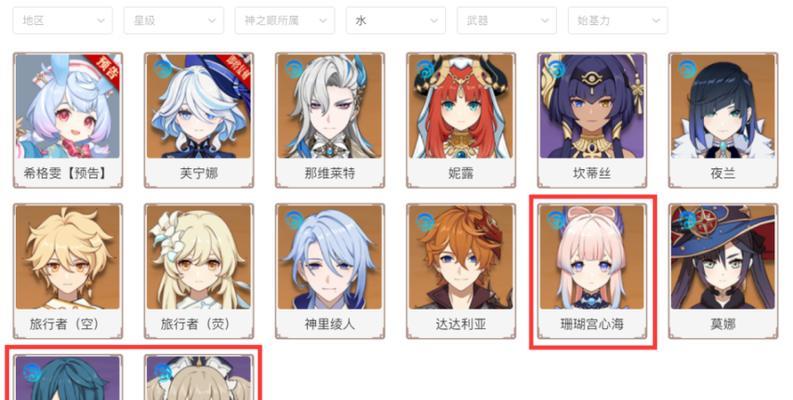The width and height of the screenshot is (793, 400).
Task: Select the highlighted 珊瑚宫心海 character card
Action: 592,271
